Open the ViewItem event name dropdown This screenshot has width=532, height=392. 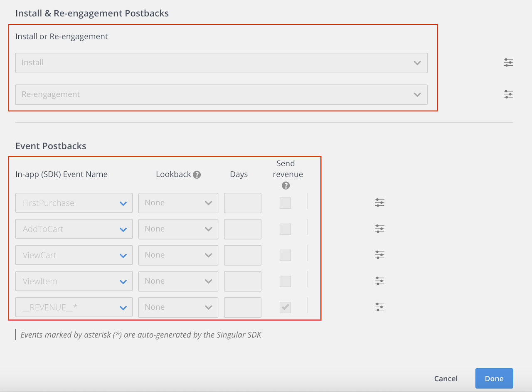click(74, 281)
